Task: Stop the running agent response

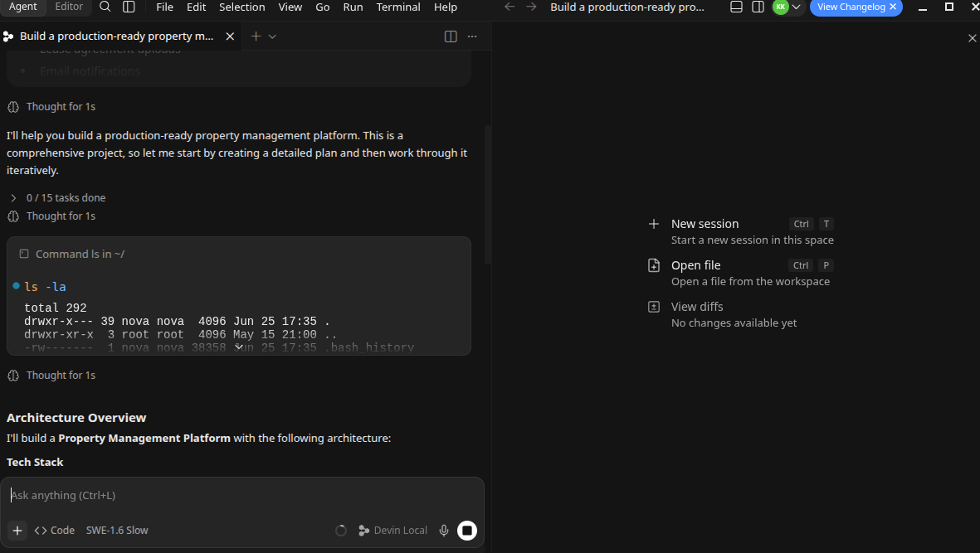Action: tap(467, 531)
